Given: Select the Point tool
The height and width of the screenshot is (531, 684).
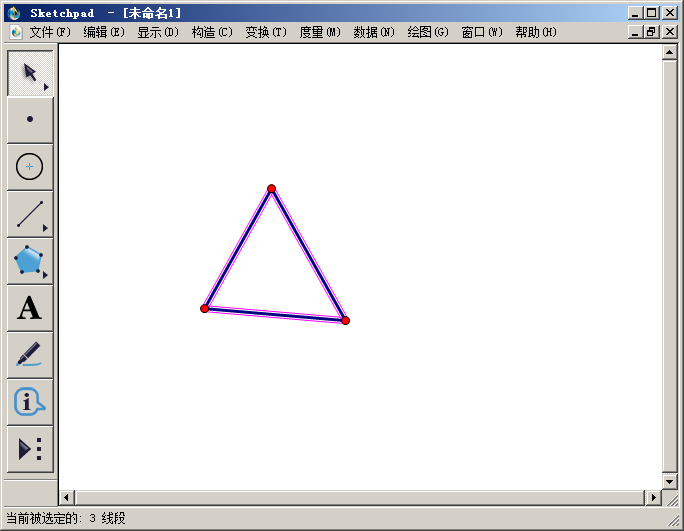Looking at the screenshot, I should (30, 119).
